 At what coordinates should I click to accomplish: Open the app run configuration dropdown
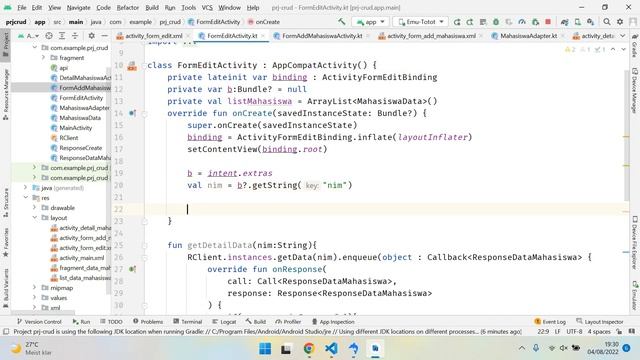click(370, 22)
